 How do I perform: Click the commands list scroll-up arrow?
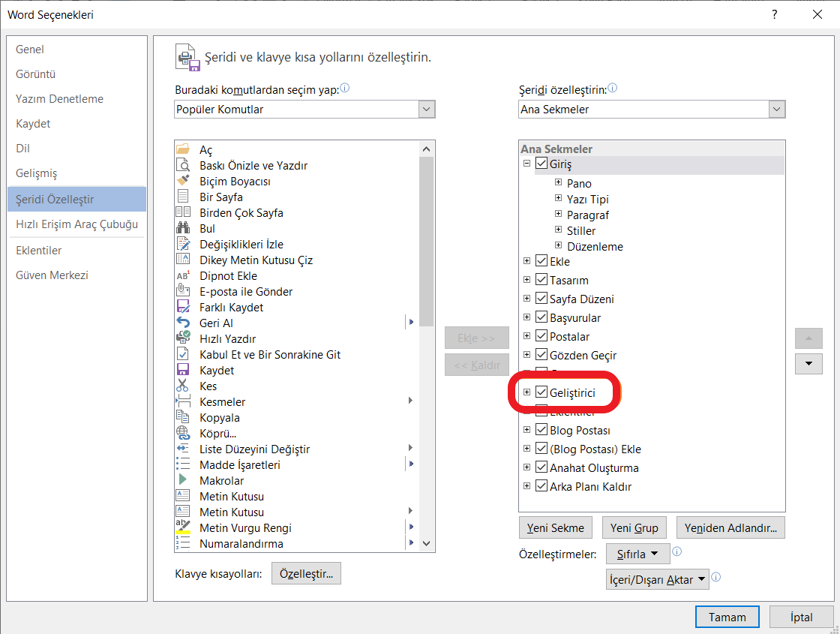point(427,149)
